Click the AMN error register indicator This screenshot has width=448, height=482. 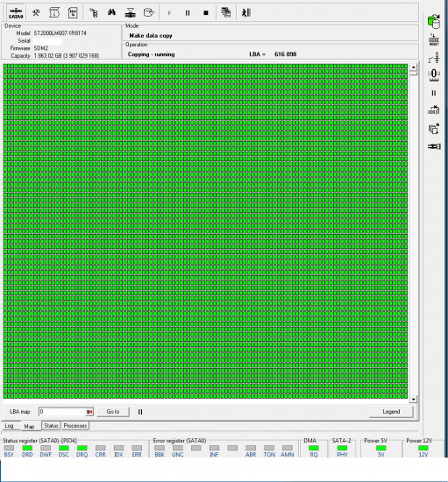tap(288, 448)
